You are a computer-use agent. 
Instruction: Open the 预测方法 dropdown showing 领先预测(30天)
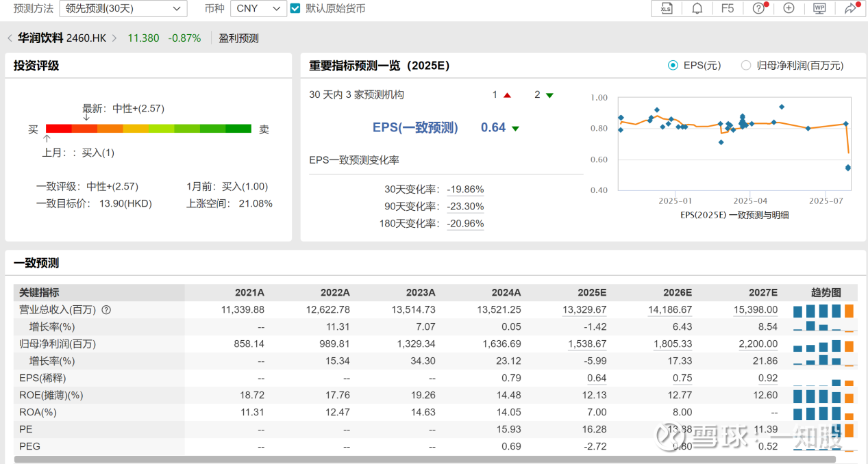123,8
